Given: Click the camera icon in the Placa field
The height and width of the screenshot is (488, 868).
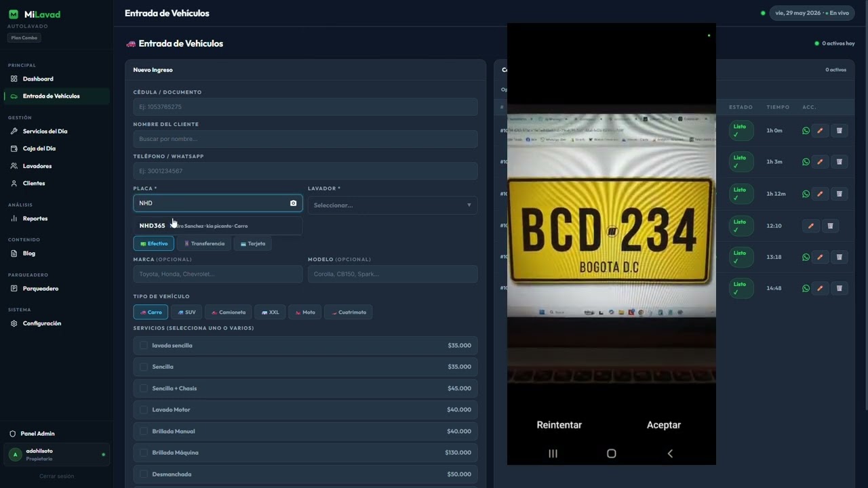Looking at the screenshot, I should (x=293, y=203).
